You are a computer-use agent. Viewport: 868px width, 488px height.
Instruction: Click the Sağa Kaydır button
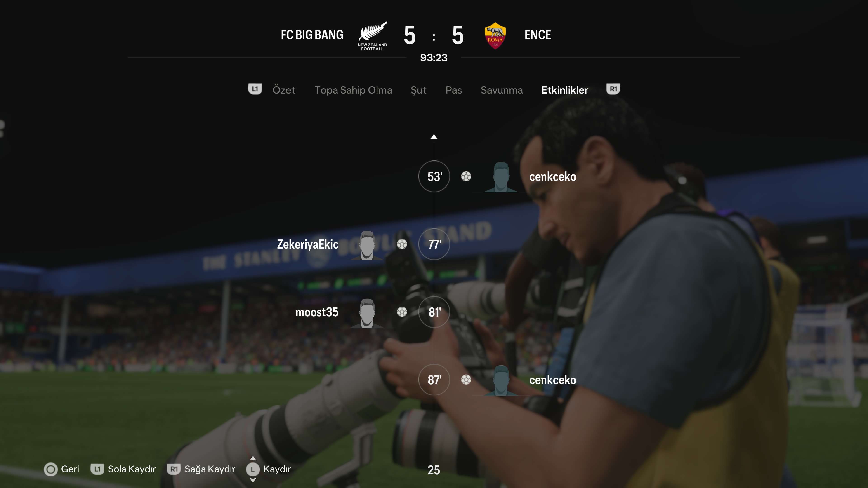tap(201, 469)
